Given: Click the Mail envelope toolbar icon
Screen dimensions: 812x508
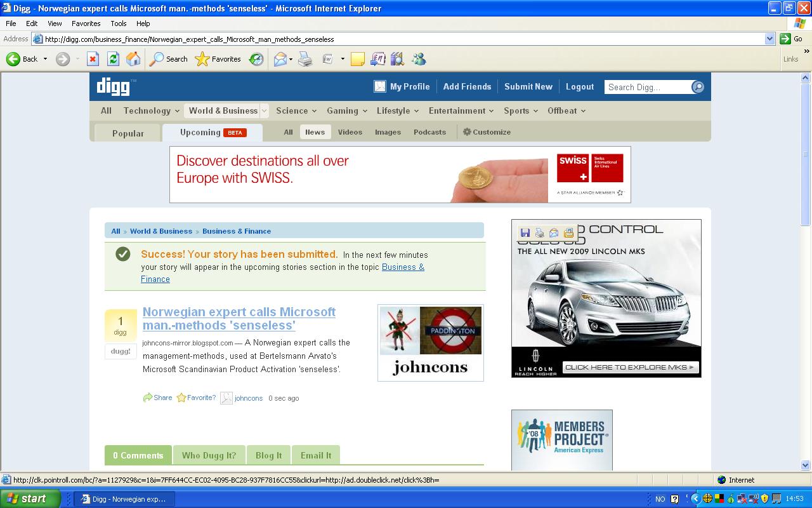Looking at the screenshot, I should point(280,59).
